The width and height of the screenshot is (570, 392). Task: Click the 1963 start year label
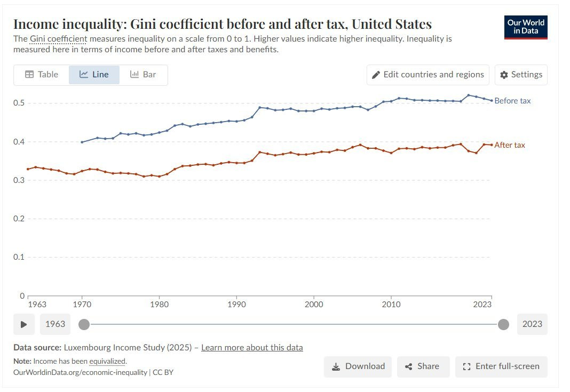56,324
